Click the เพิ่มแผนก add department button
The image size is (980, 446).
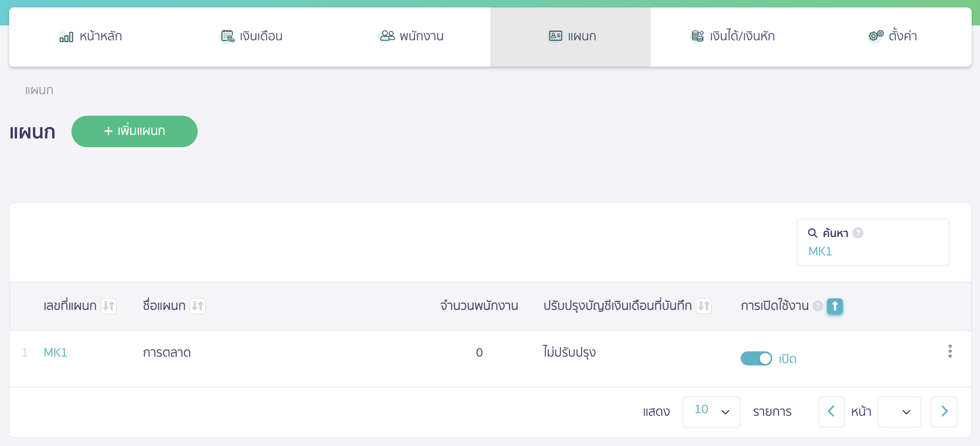[135, 131]
